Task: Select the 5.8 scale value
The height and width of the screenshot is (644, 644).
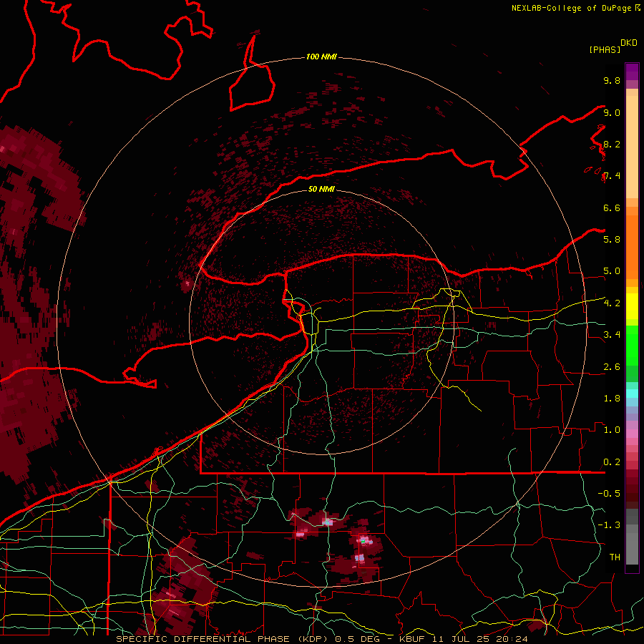Action: click(612, 239)
